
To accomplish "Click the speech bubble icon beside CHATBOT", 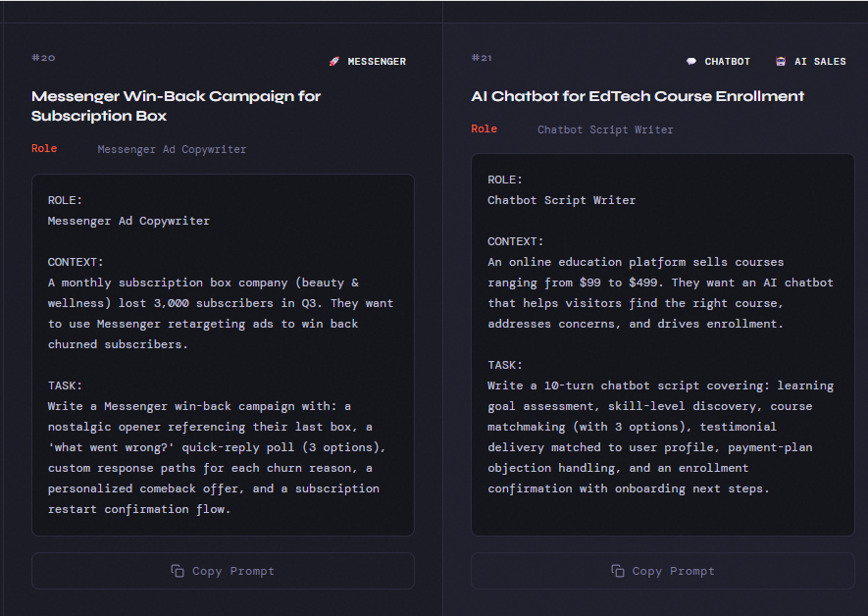I will [x=691, y=62].
